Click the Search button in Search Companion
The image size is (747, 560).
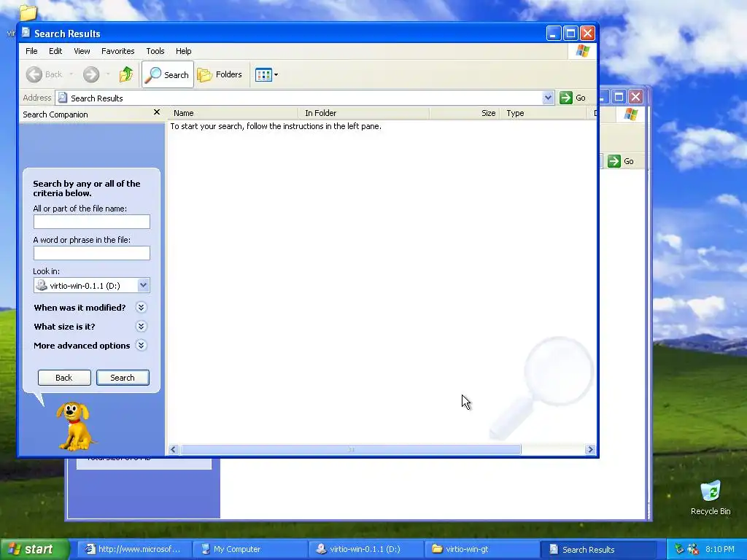(x=123, y=378)
